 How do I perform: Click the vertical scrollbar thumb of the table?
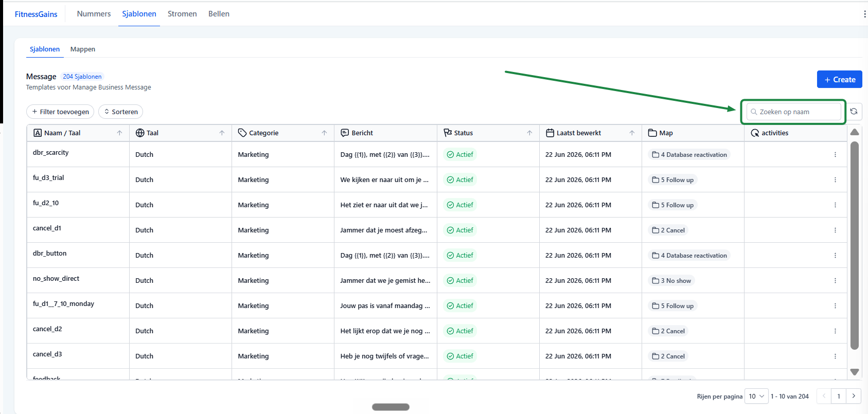pos(855,246)
